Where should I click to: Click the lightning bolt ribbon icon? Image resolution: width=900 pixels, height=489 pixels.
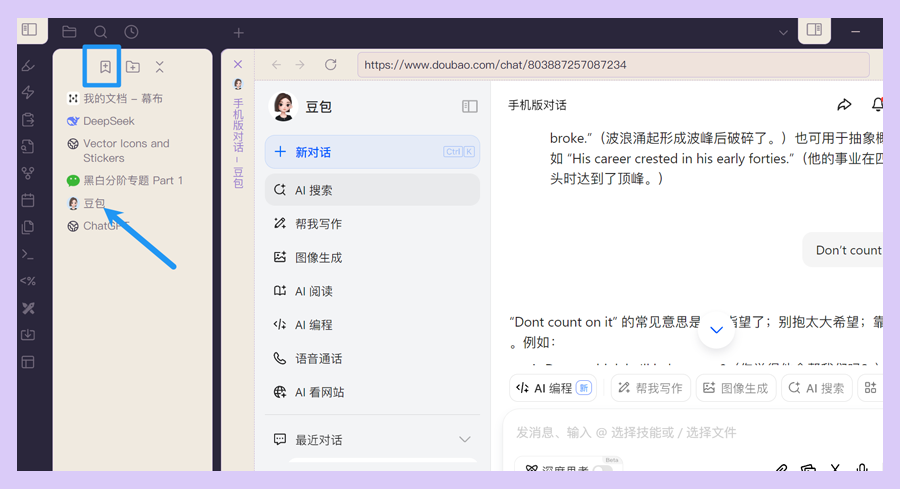[x=28, y=92]
